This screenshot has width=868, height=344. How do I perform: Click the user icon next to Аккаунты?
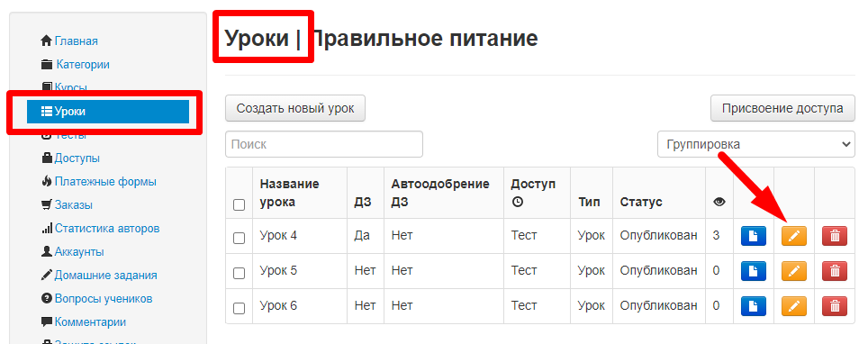[47, 251]
